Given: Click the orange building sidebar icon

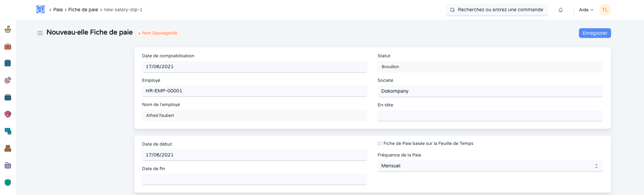Looking at the screenshot, I should click(x=8, y=148).
